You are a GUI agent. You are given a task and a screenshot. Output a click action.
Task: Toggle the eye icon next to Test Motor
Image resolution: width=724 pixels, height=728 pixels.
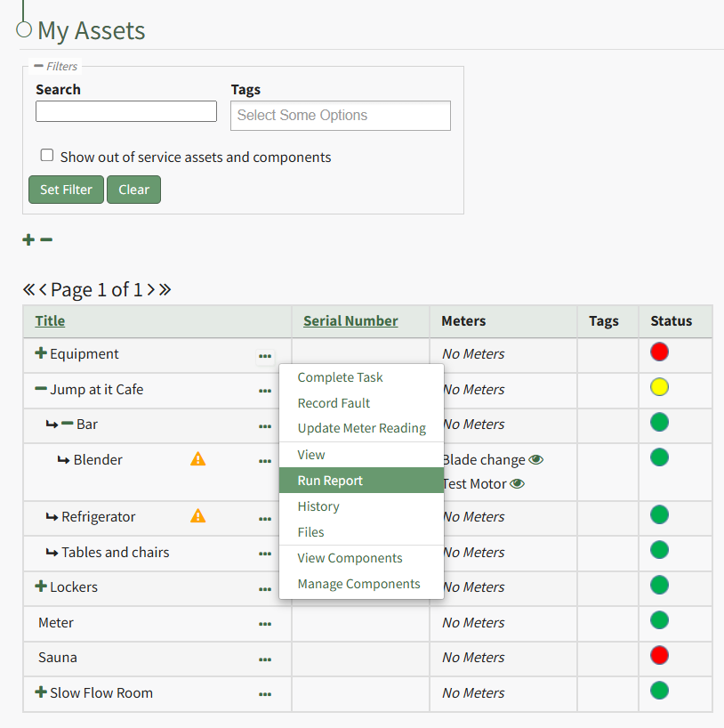click(x=517, y=484)
